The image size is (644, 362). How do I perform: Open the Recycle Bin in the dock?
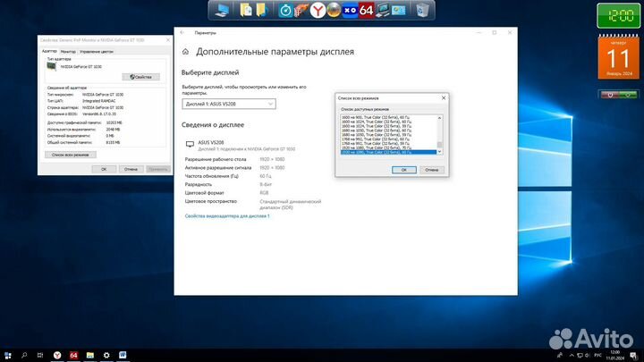[422, 10]
